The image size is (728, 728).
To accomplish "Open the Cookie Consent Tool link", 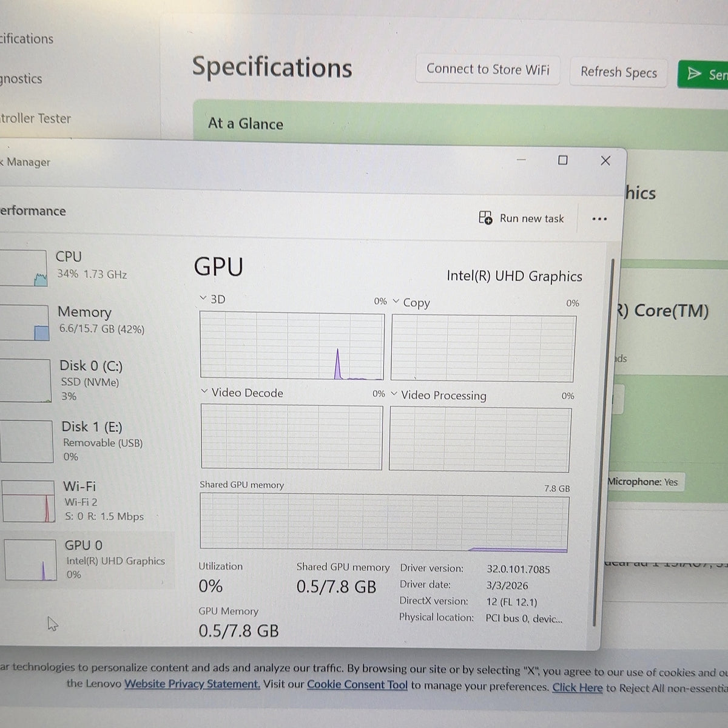I will coord(357,685).
